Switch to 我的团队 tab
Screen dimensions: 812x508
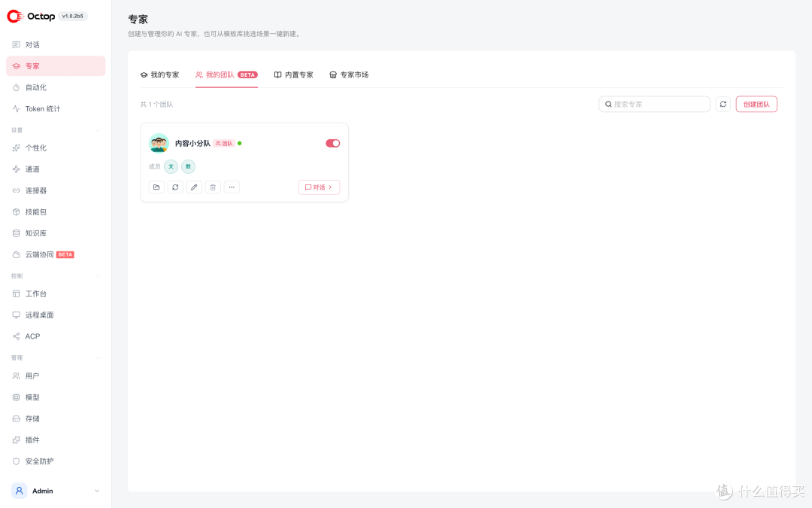coord(226,75)
